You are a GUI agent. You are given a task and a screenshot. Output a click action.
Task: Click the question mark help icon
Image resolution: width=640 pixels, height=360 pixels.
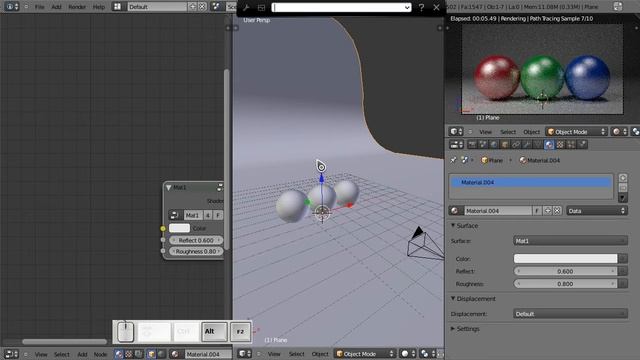421,7
